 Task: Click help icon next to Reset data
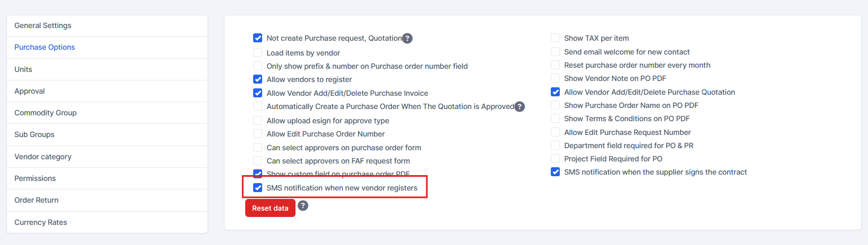[303, 206]
